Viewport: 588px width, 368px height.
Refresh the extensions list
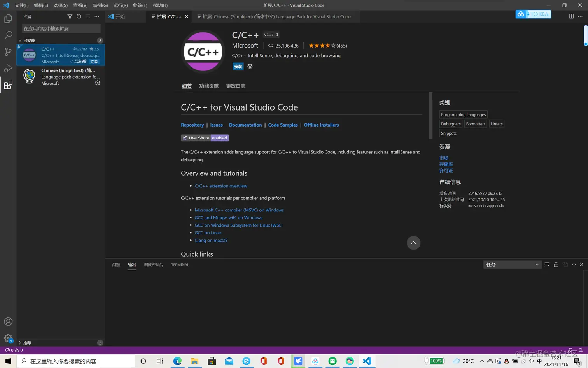[x=79, y=16]
